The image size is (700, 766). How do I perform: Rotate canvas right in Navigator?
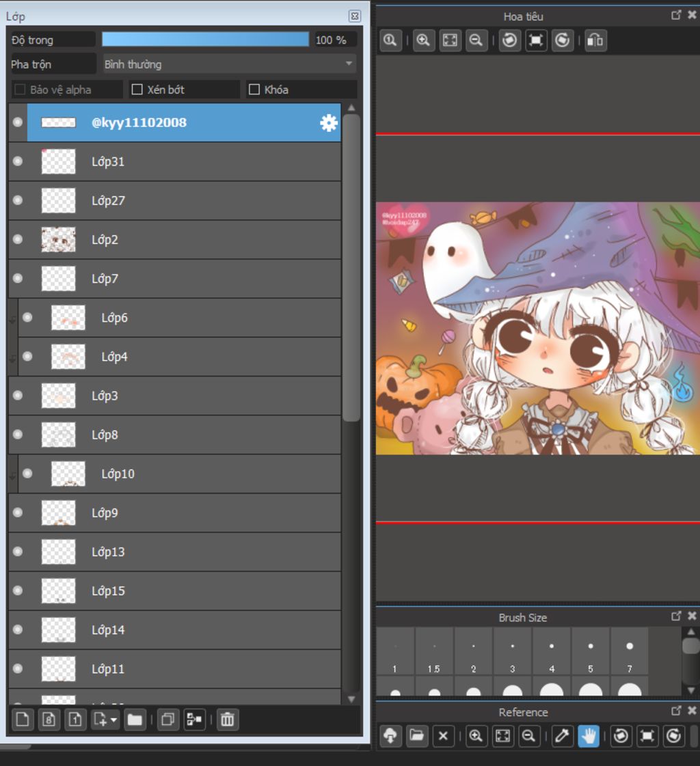(x=562, y=40)
